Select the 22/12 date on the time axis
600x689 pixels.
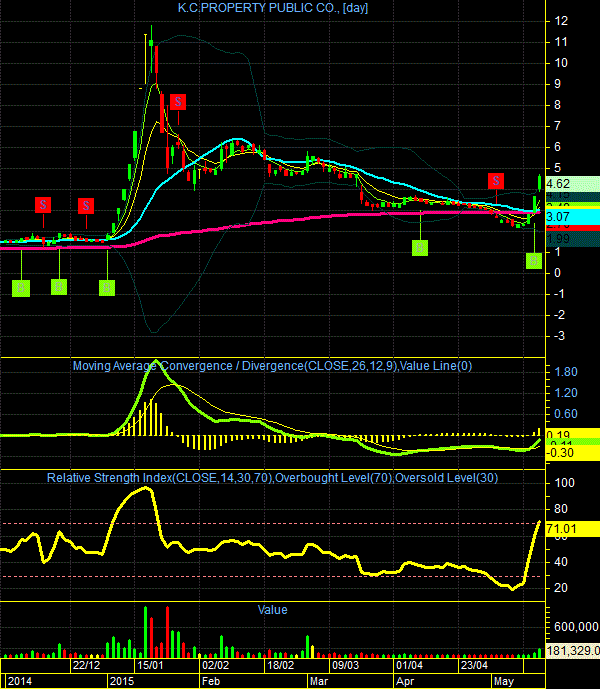tap(86, 665)
